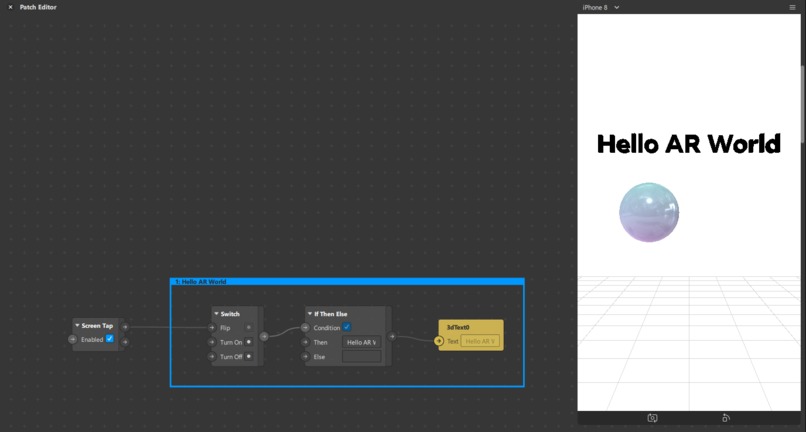This screenshot has width=806, height=432.
Task: Click the 3dText0 Text value field
Action: point(480,341)
